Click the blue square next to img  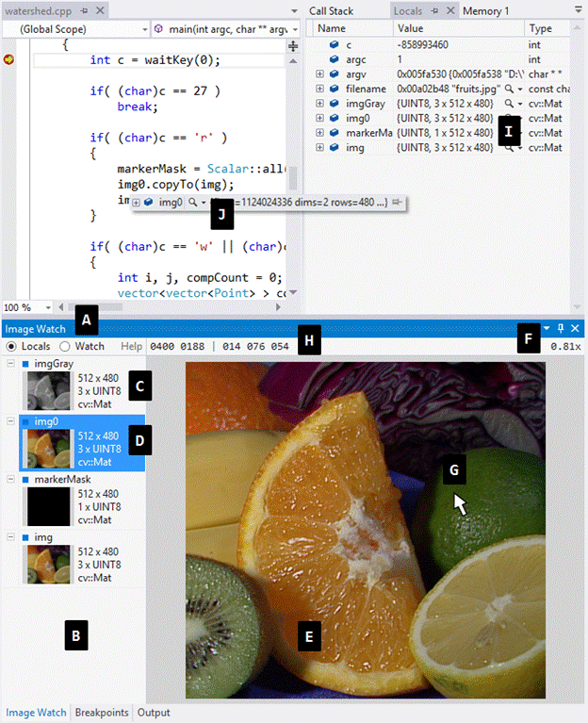pos(25,537)
